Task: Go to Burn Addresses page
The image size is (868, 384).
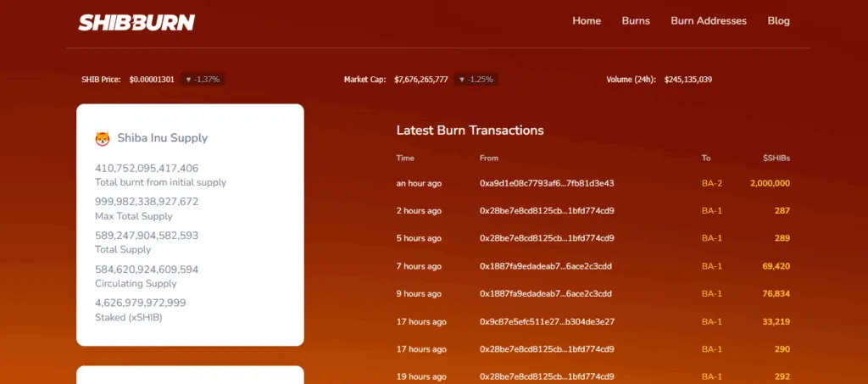Action: coord(709,21)
